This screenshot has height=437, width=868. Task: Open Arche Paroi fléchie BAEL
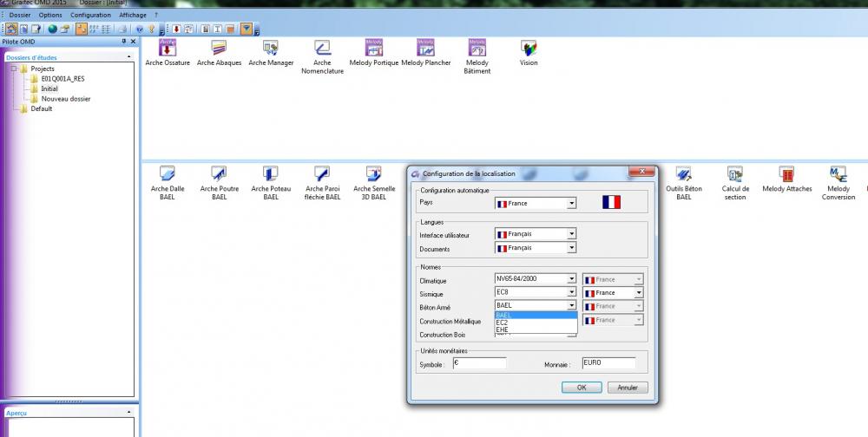coord(322,183)
